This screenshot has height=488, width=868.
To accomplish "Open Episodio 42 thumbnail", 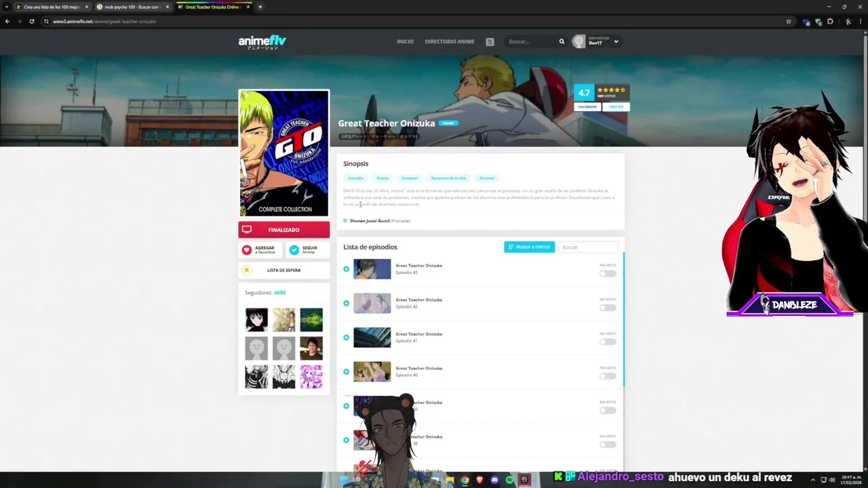I will point(372,303).
